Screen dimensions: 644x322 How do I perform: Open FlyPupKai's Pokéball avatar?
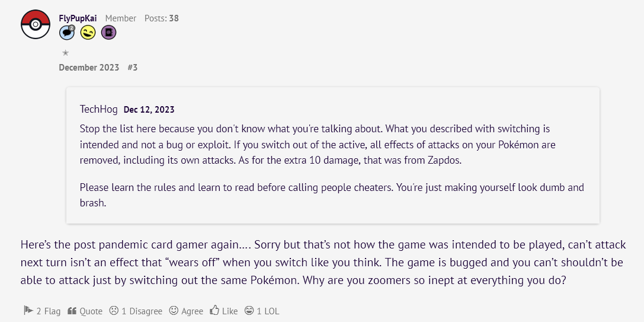coord(36,25)
